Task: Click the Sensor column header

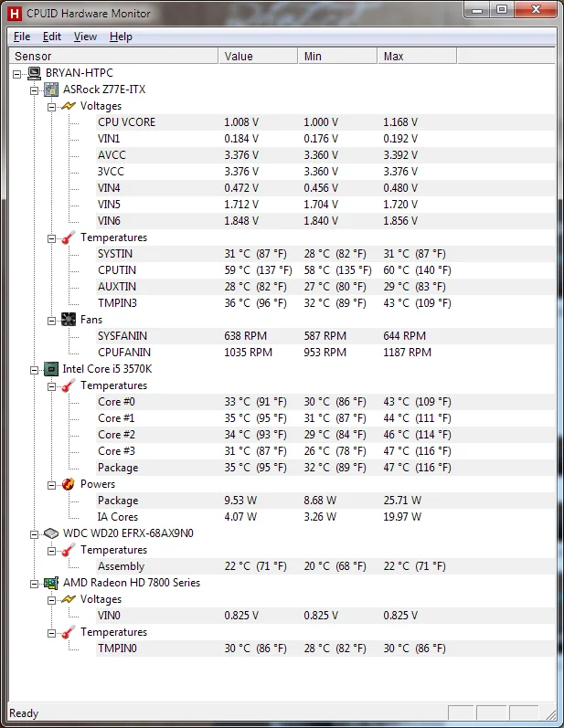Action: point(113,57)
